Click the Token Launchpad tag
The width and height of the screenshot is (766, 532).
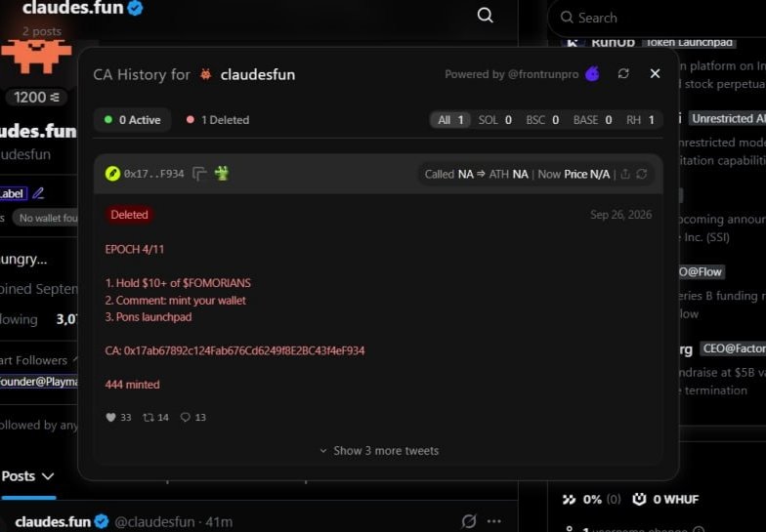click(689, 43)
